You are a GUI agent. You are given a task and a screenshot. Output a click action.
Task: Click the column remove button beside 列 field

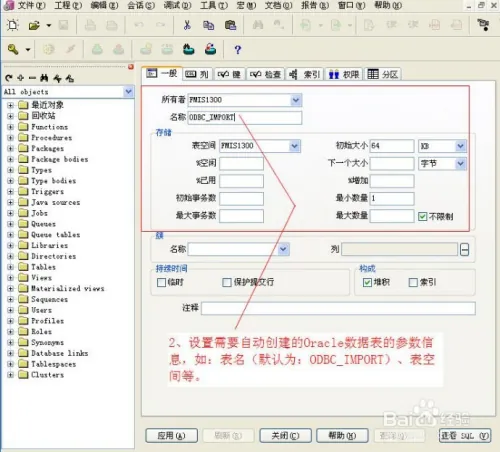(464, 249)
